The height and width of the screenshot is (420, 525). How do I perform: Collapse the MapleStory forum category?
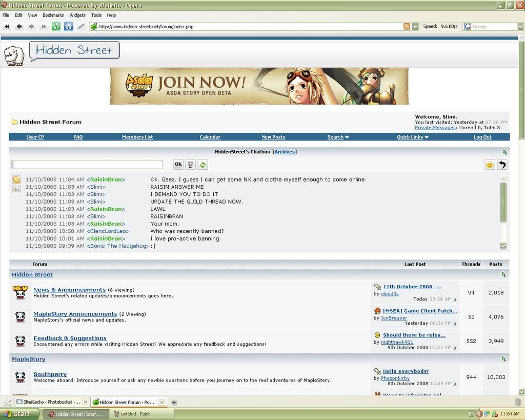pos(503,359)
